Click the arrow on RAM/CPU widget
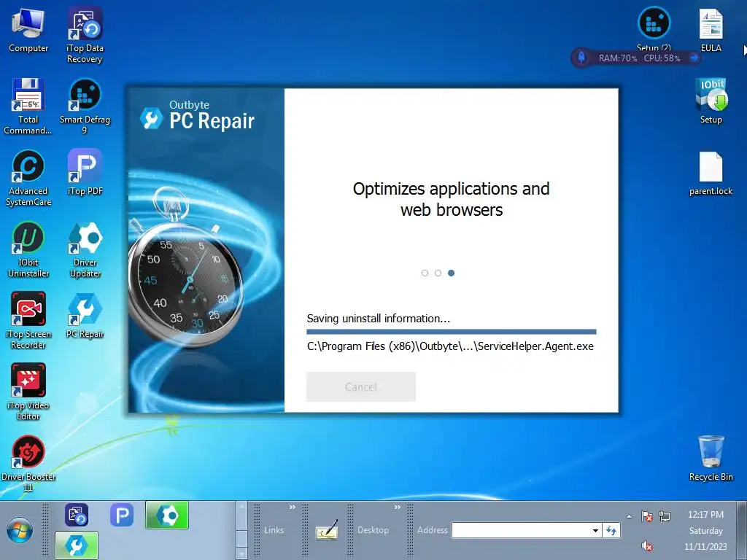The image size is (747, 560). (694, 58)
